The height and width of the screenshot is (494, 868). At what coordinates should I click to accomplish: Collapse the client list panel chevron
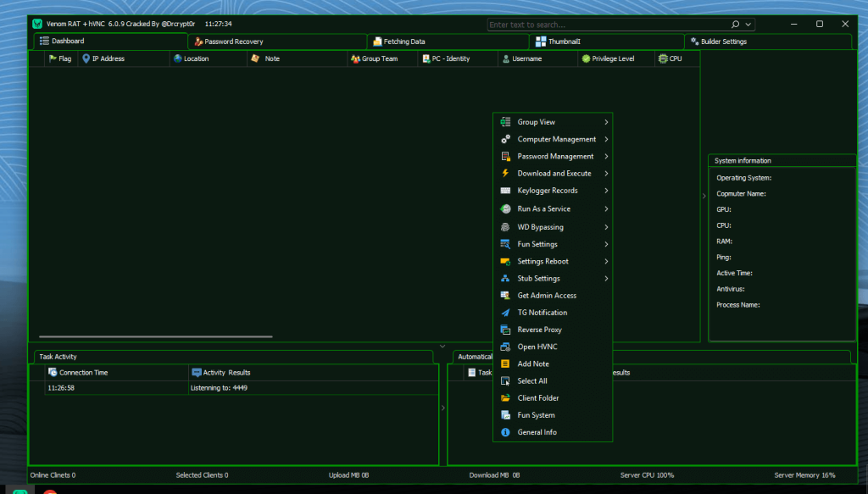[x=442, y=346]
